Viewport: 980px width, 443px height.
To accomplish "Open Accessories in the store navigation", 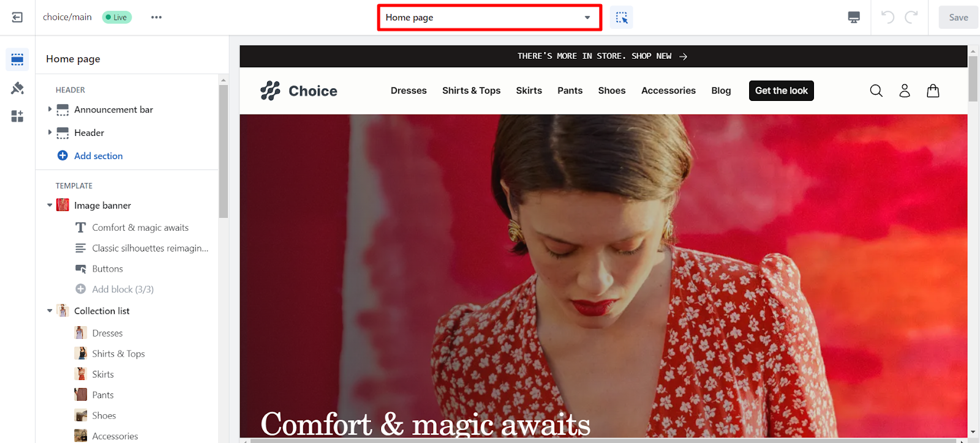I will 668,91.
